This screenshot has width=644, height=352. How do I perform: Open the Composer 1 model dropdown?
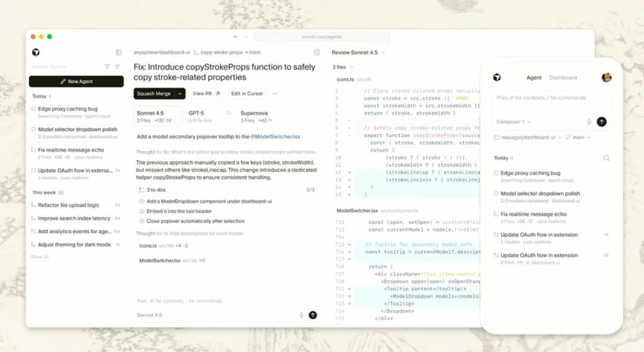513,122
